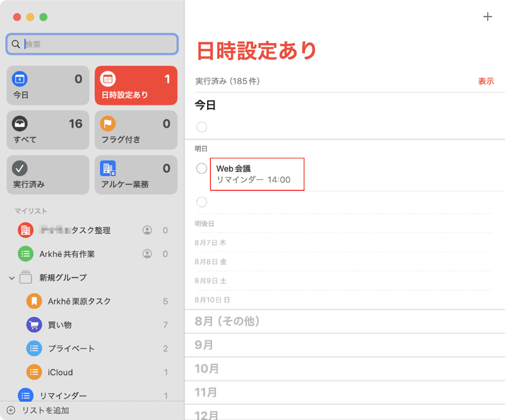Screen dimensions: 505x420
Task: Click the plus circle icon for リストを追加
Action: pyautogui.click(x=11, y=410)
